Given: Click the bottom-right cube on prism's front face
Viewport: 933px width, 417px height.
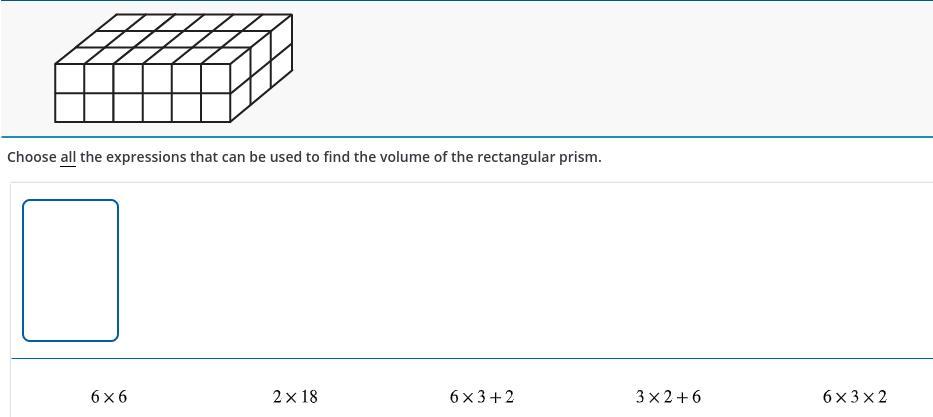Looking at the screenshot, I should click(215, 107).
